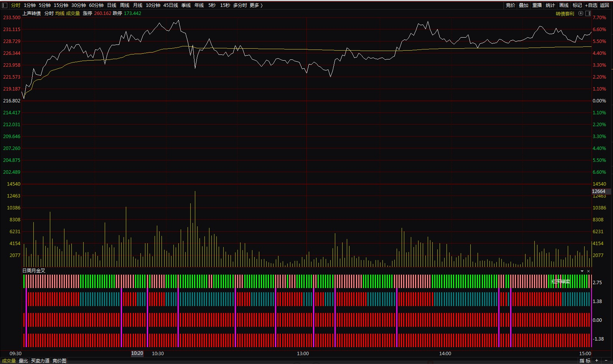
Task: Add to watchlist with +自选
Action: point(591,5)
